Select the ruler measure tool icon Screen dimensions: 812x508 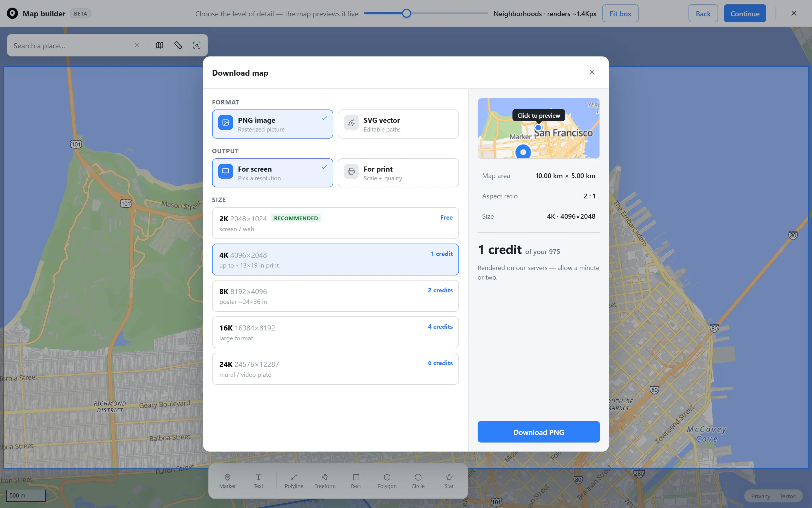(178, 45)
